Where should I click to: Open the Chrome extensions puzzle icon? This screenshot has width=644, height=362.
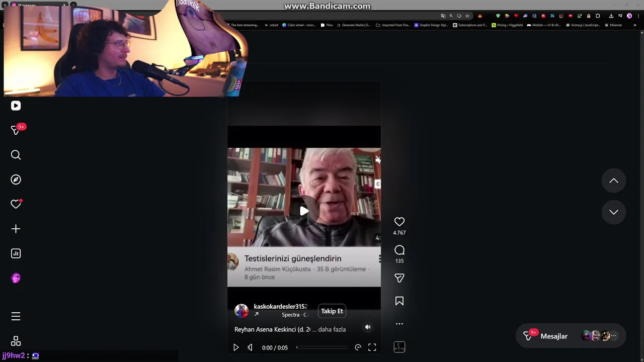point(599,16)
